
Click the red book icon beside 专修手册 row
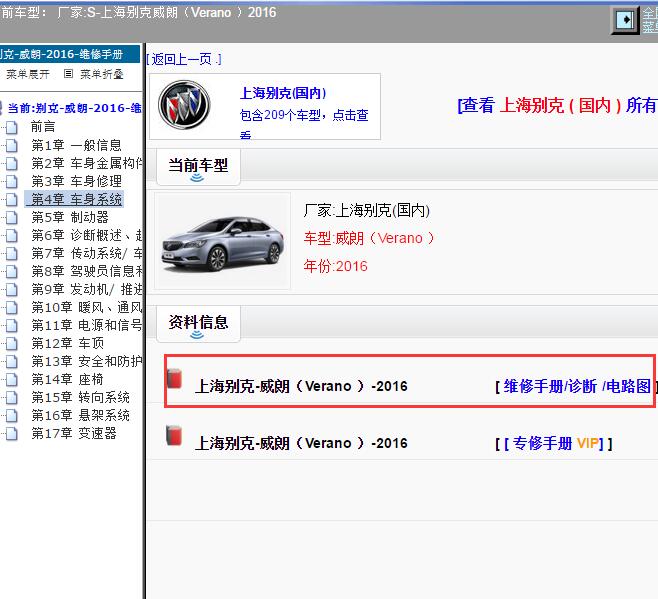coord(174,435)
